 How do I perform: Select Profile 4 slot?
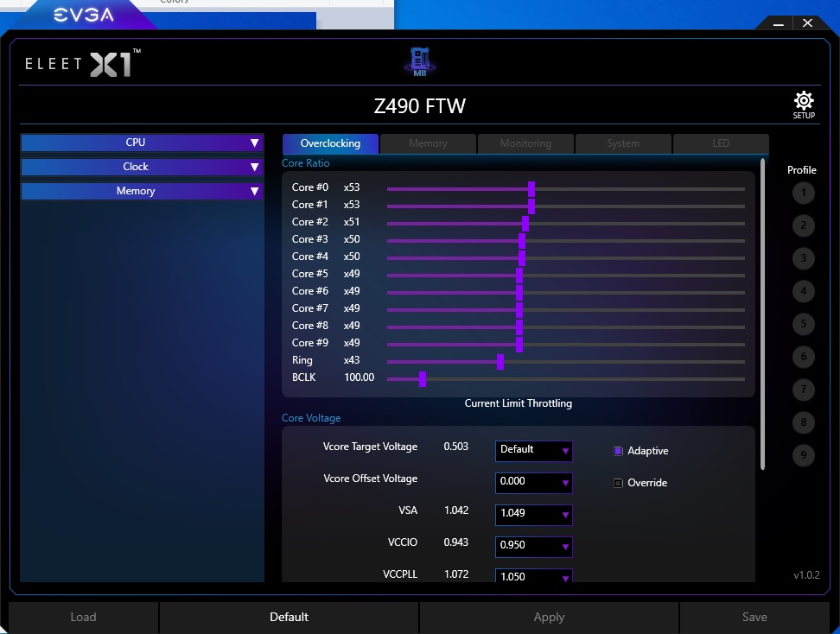coord(803,291)
